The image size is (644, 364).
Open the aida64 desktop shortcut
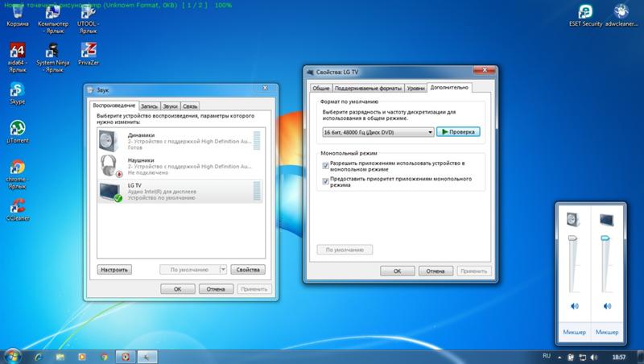[17, 57]
